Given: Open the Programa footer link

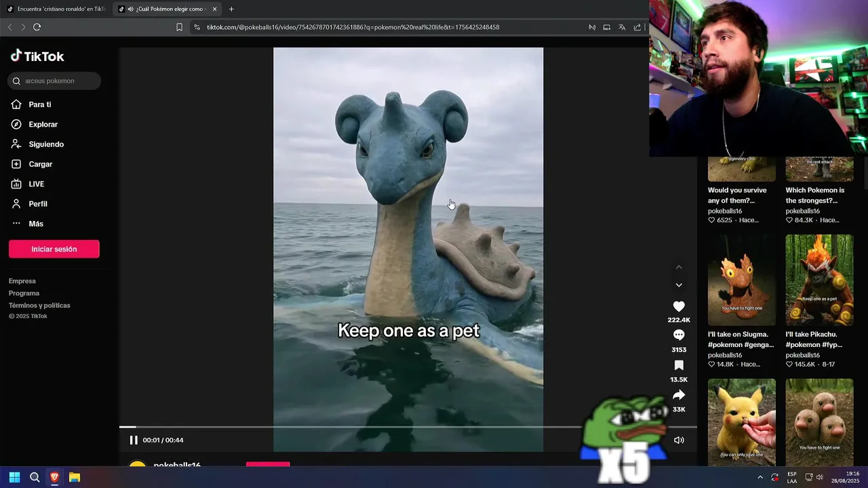Looking at the screenshot, I should pyautogui.click(x=24, y=293).
